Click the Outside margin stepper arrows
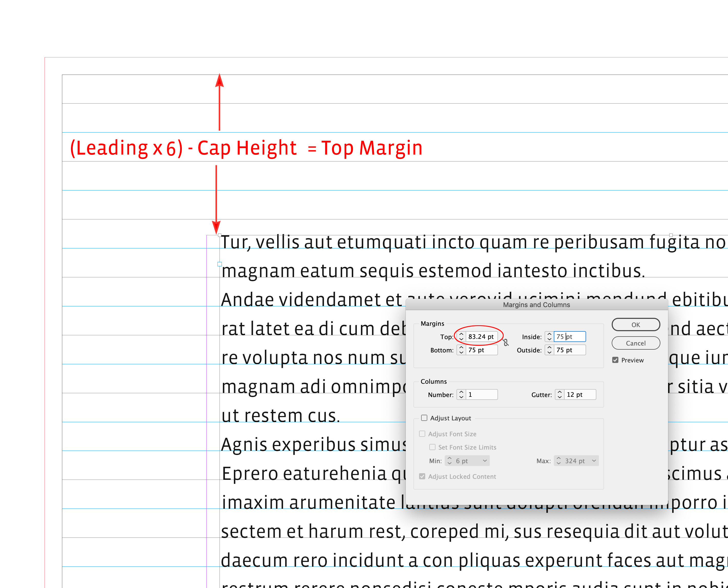Image resolution: width=728 pixels, height=588 pixels. pos(549,350)
